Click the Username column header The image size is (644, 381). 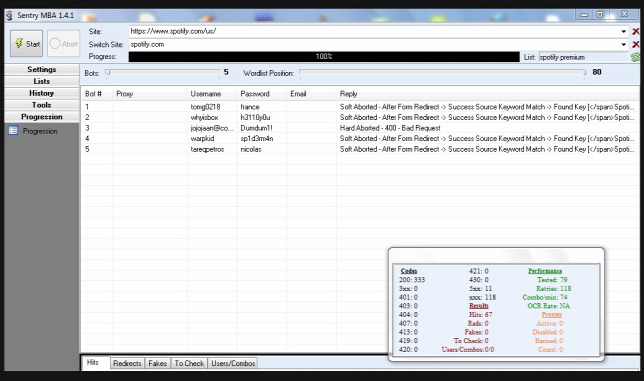212,94
